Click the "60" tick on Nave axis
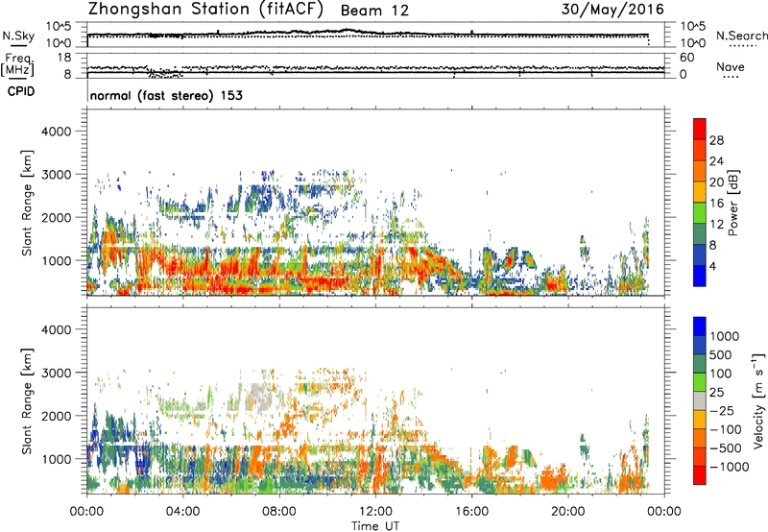This screenshot has height=532, width=768. point(686,58)
